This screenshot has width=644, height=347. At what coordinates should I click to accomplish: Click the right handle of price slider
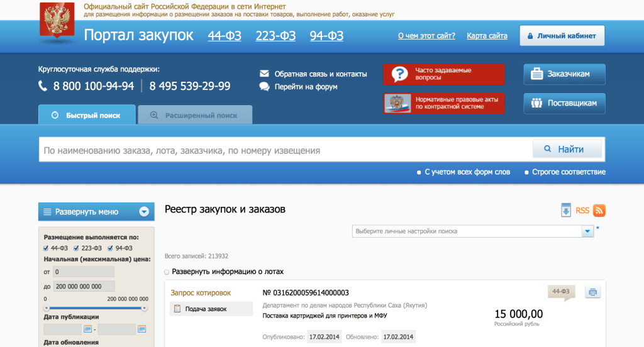[x=145, y=308]
